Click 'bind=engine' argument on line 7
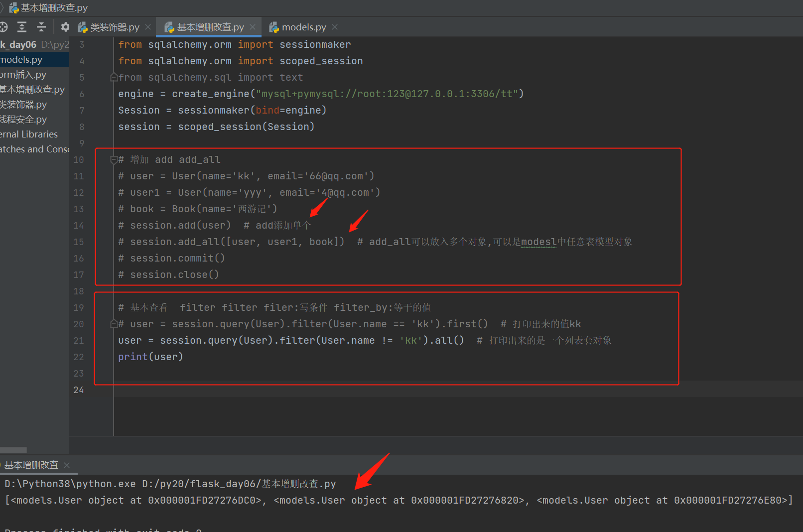The height and width of the screenshot is (532, 803). [x=288, y=111]
